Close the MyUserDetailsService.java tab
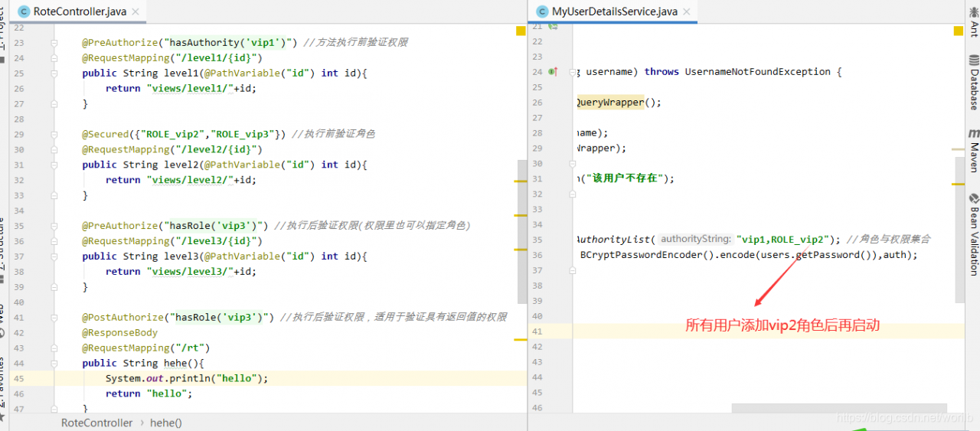 click(x=686, y=11)
